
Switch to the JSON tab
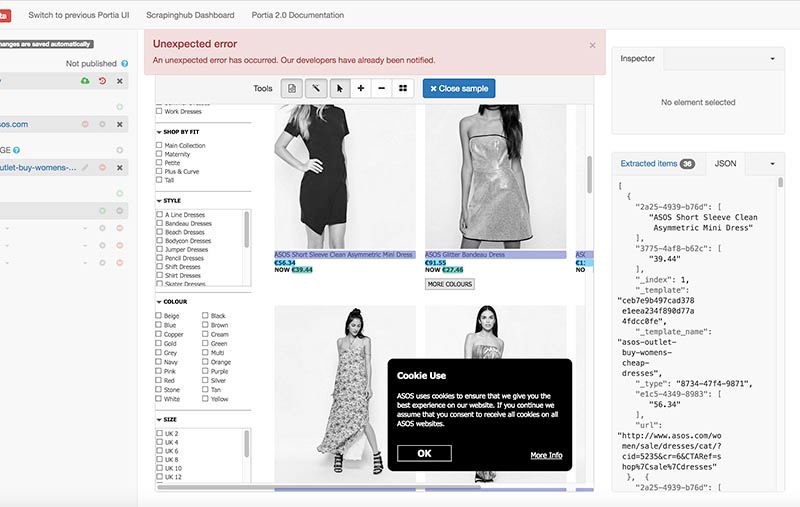[725, 164]
